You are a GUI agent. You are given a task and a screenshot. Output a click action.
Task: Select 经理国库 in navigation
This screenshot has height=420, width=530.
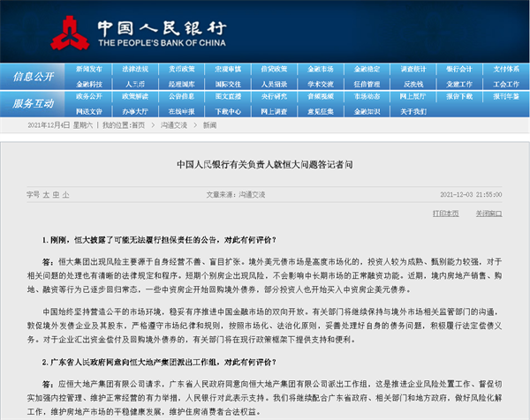click(x=181, y=84)
